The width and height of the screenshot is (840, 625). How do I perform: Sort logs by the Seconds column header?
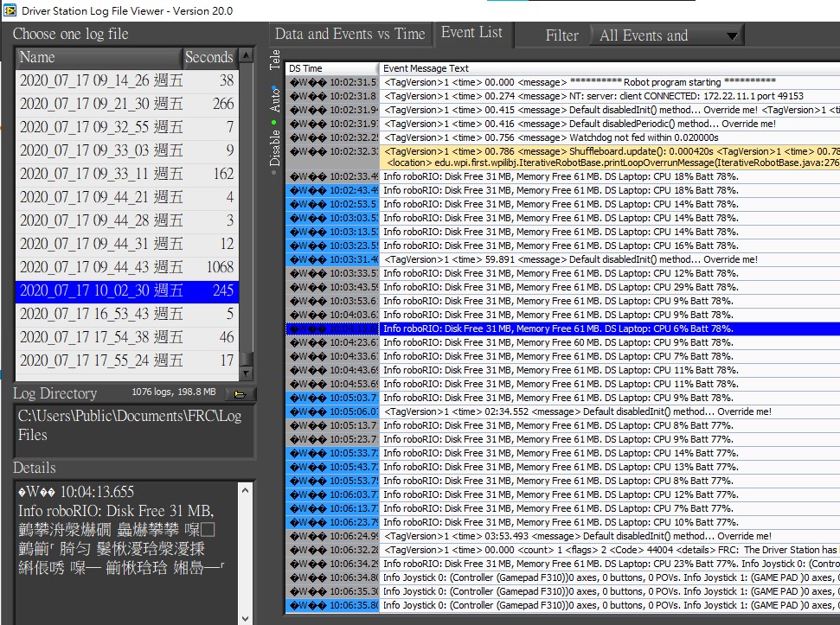209,57
